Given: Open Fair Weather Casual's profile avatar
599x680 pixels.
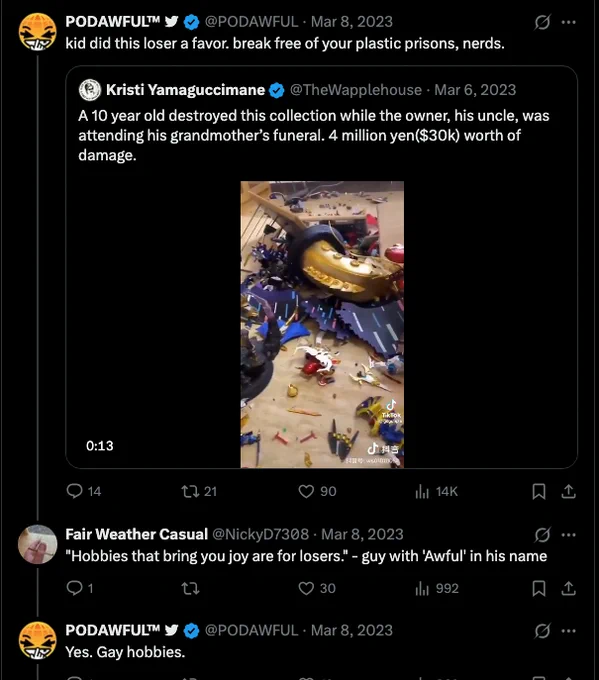Looking at the screenshot, I should pyautogui.click(x=37, y=544).
